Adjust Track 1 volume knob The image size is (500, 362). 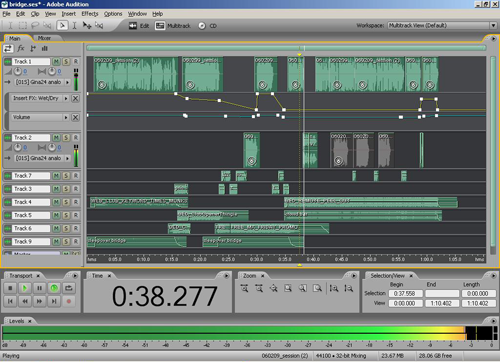click(x=17, y=71)
